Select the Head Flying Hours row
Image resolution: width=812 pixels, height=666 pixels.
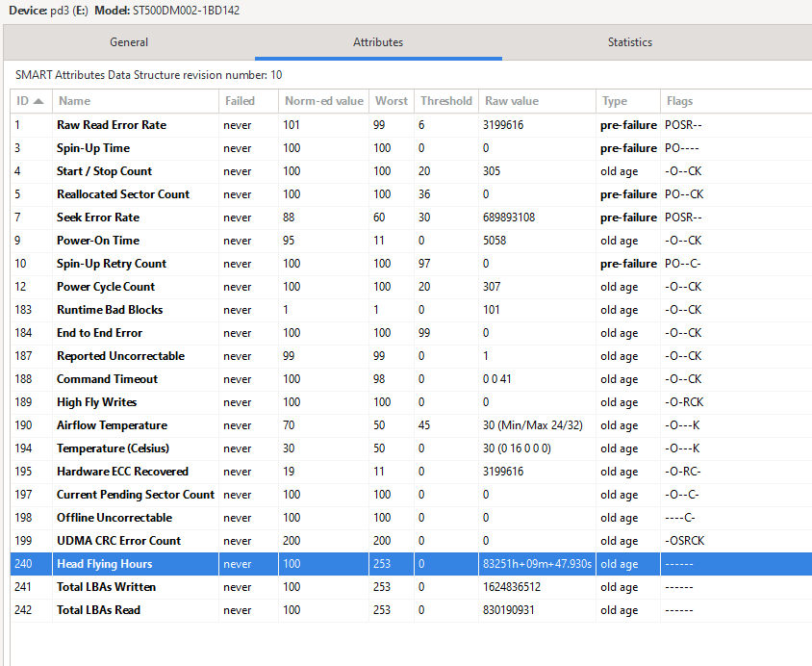click(104, 564)
